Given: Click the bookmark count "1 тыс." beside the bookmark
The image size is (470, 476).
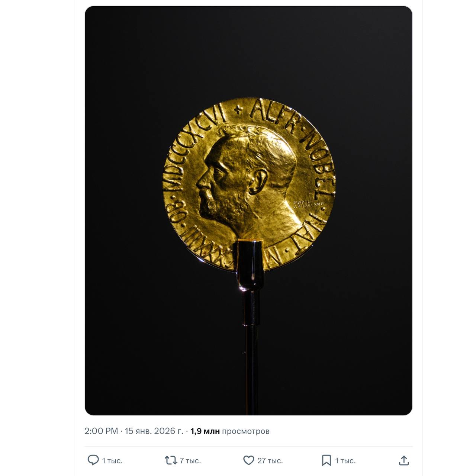Looking at the screenshot, I should pos(345,461).
